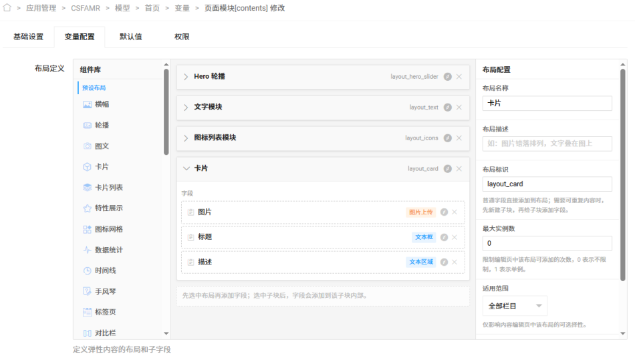The image size is (635, 364).
Task: Click the 布局描述 input field
Action: coord(547,144)
